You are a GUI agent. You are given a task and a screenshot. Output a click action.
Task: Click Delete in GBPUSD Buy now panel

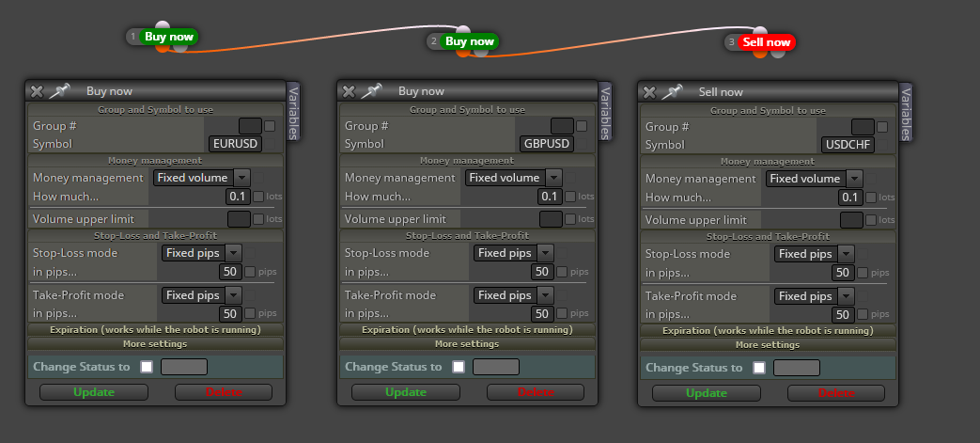(536, 392)
